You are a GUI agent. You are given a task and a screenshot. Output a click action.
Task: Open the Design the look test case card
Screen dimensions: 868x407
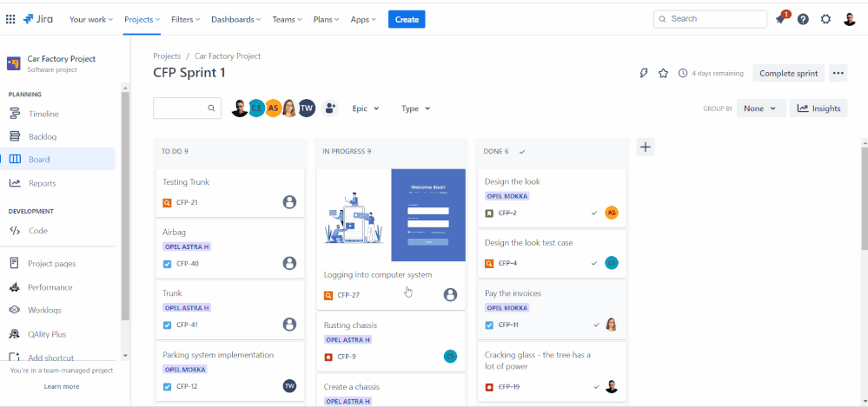coord(552,253)
